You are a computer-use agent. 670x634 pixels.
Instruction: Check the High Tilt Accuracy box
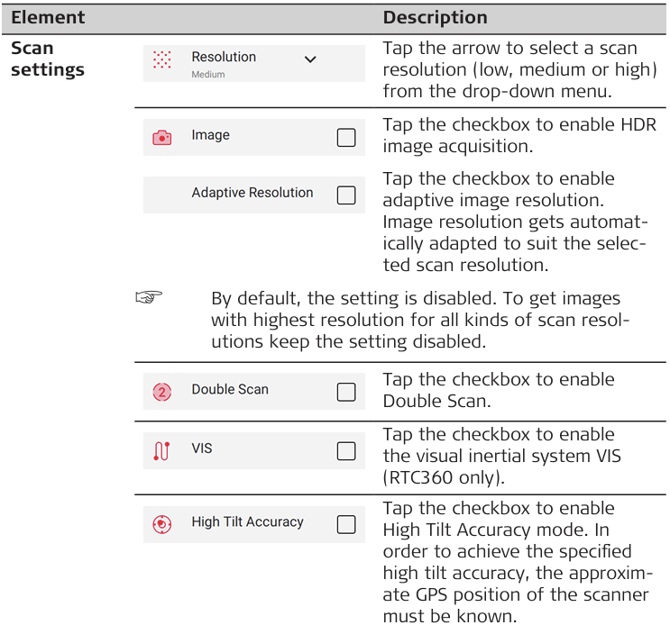point(346,524)
